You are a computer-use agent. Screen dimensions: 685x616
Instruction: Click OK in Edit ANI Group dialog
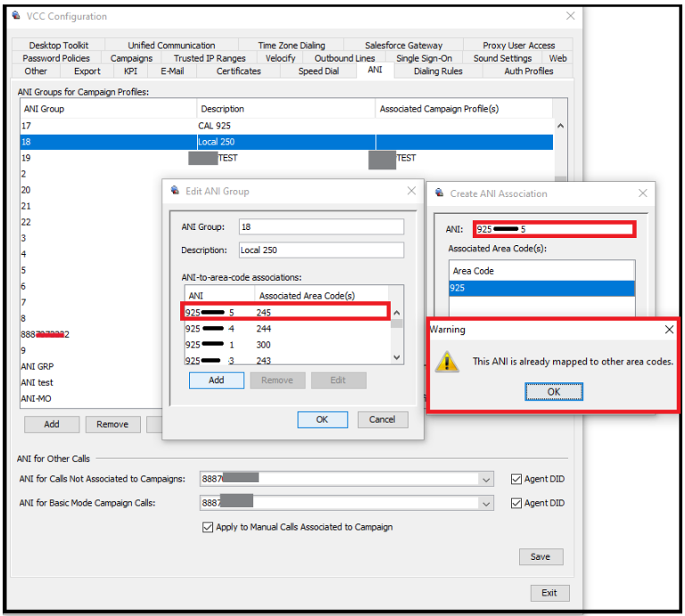[322, 420]
